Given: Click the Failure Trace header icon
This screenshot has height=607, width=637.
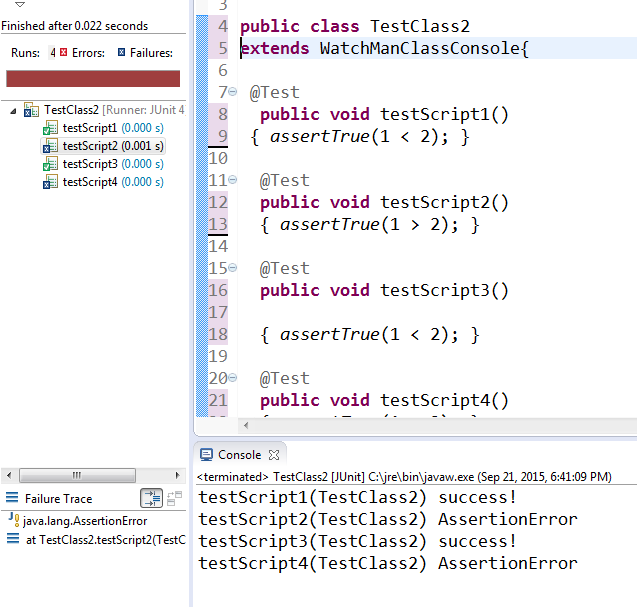Looking at the screenshot, I should tap(12, 497).
